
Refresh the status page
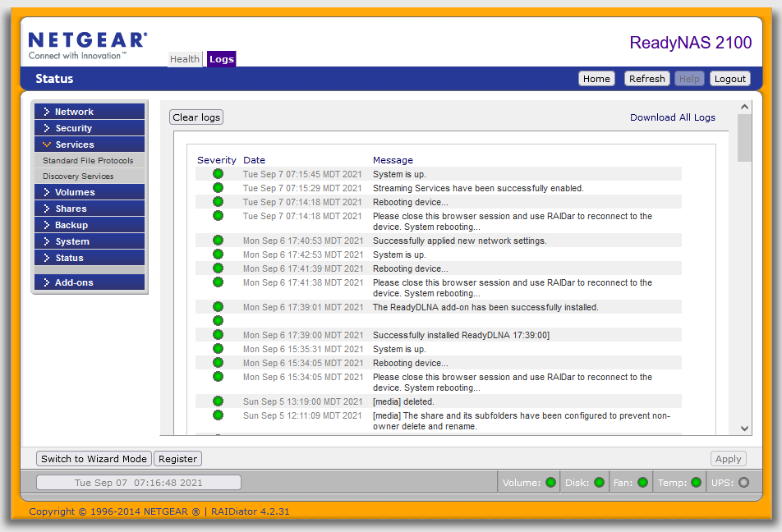click(x=646, y=79)
